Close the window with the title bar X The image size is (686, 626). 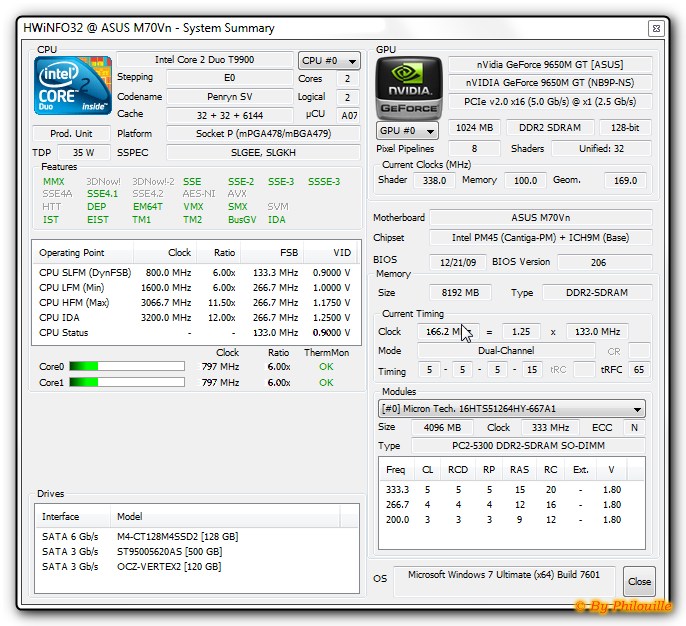tap(655, 28)
